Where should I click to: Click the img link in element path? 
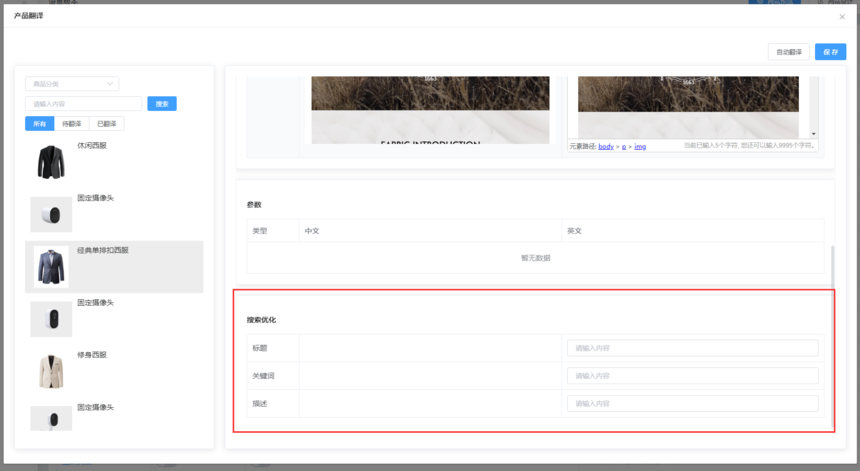640,146
